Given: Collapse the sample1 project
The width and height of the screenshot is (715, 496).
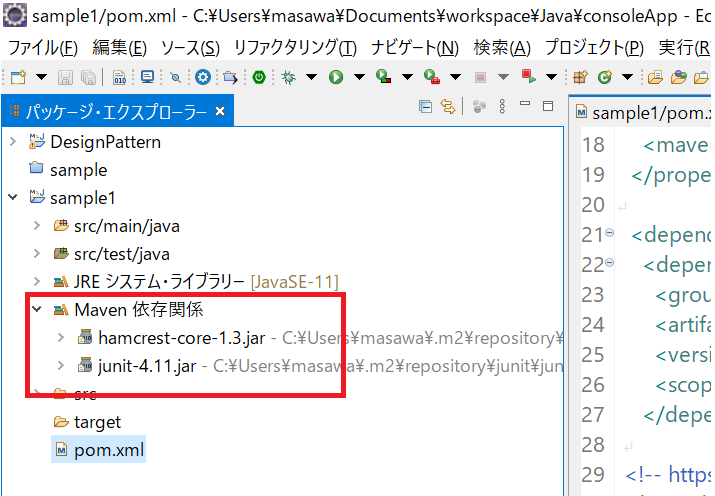Looking at the screenshot, I should 13,198.
